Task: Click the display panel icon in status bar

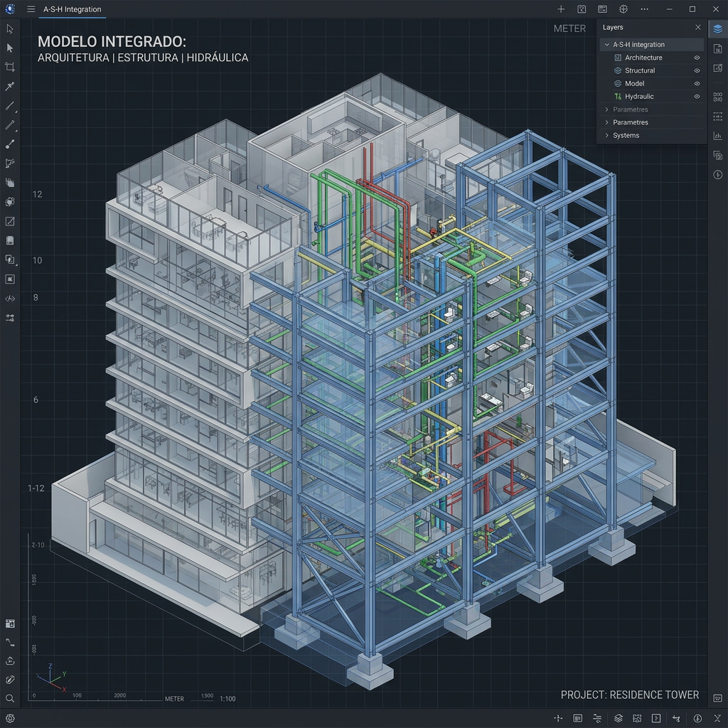Action: (577, 718)
